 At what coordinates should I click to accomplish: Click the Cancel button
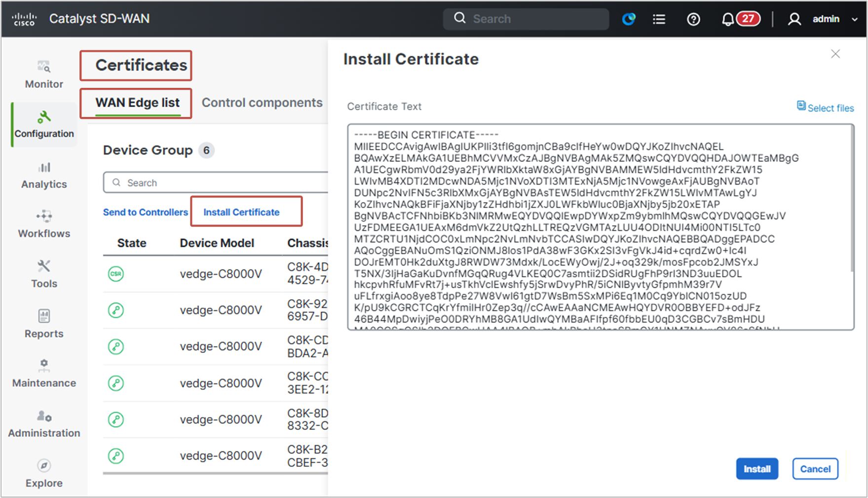(x=815, y=469)
